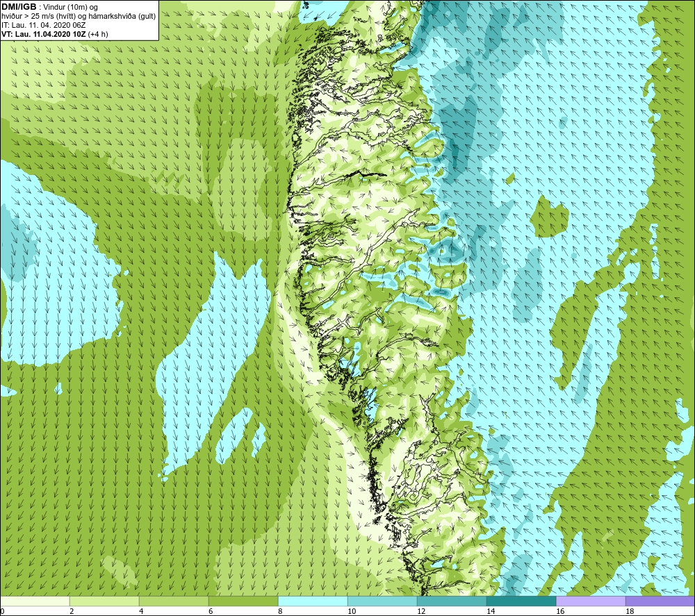Click the scale label '6'

click(211, 612)
